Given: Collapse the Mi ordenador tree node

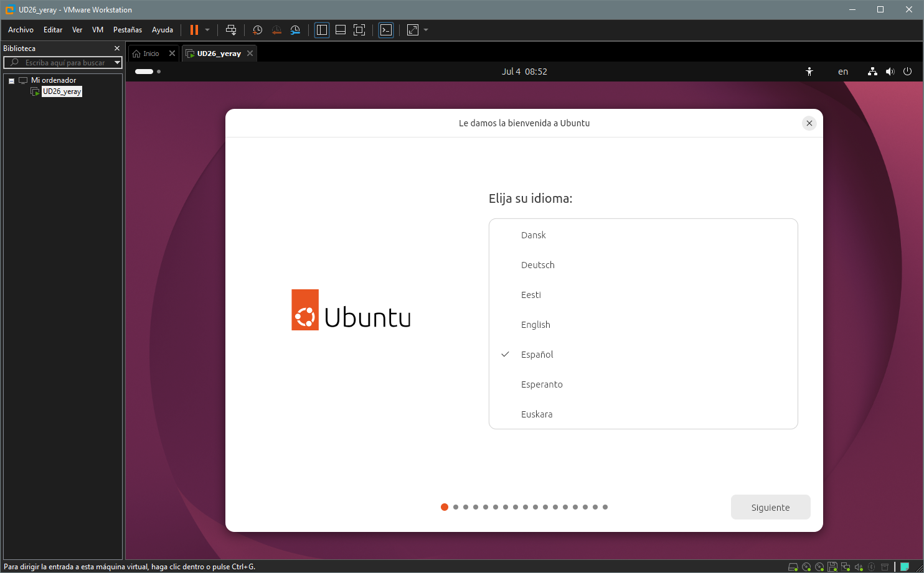Looking at the screenshot, I should pyautogui.click(x=11, y=81).
